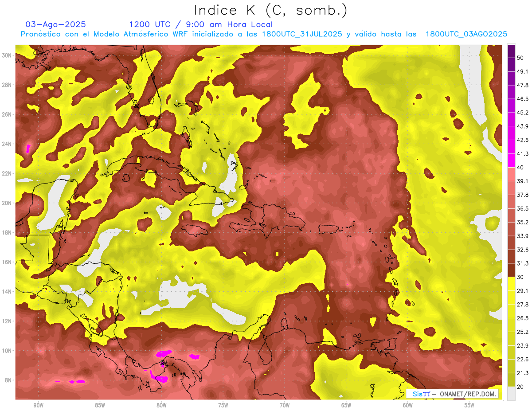532x411 pixels.
Task: Select the gray legend band below 20
Action: (511, 394)
